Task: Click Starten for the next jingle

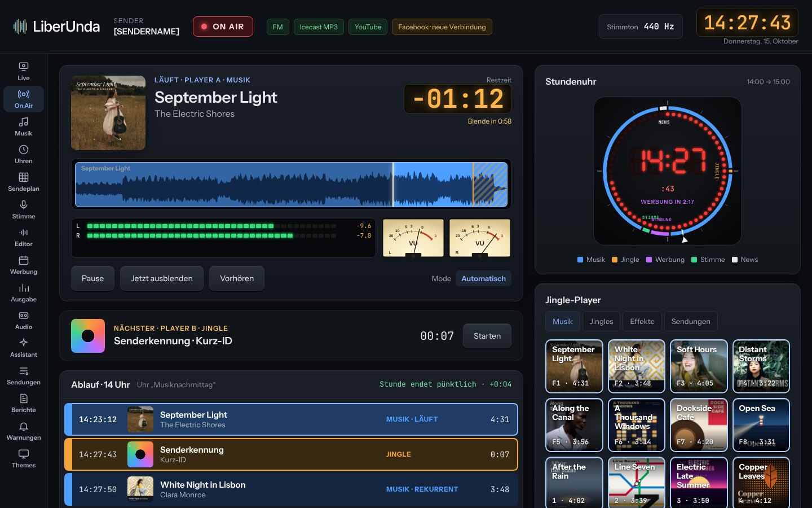Action: click(x=487, y=336)
